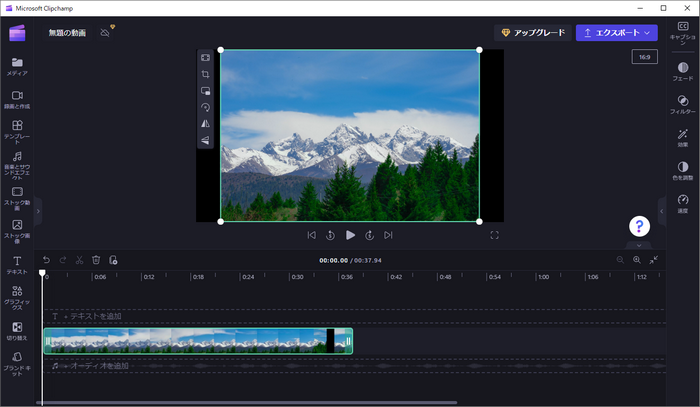Image resolution: width=700 pixels, height=407 pixels.
Task: Toggle picture-in-picture icon in floating toolbar
Action: coord(205,91)
